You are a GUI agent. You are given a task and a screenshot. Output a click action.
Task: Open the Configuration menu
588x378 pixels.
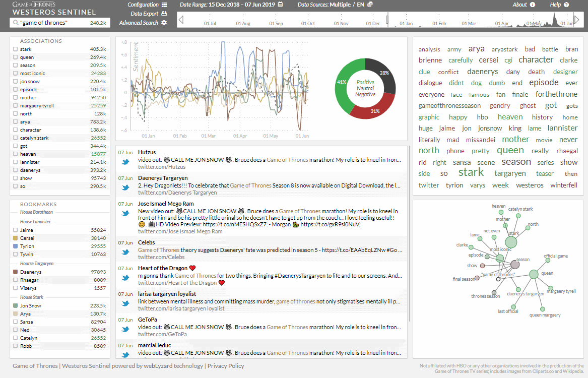(143, 5)
